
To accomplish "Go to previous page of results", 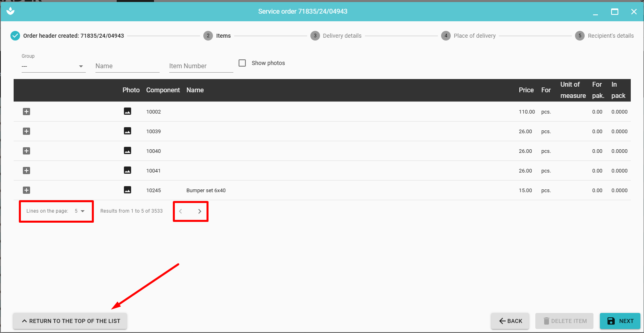I will point(180,211).
